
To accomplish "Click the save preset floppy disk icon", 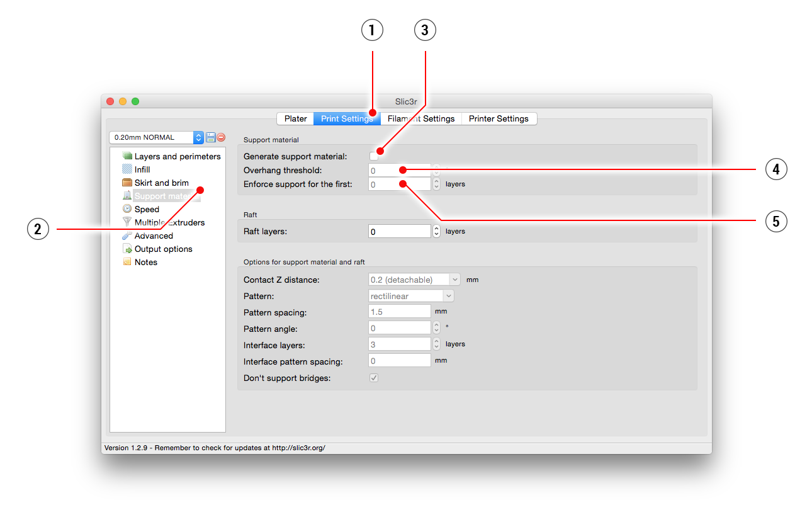I will 210,137.
